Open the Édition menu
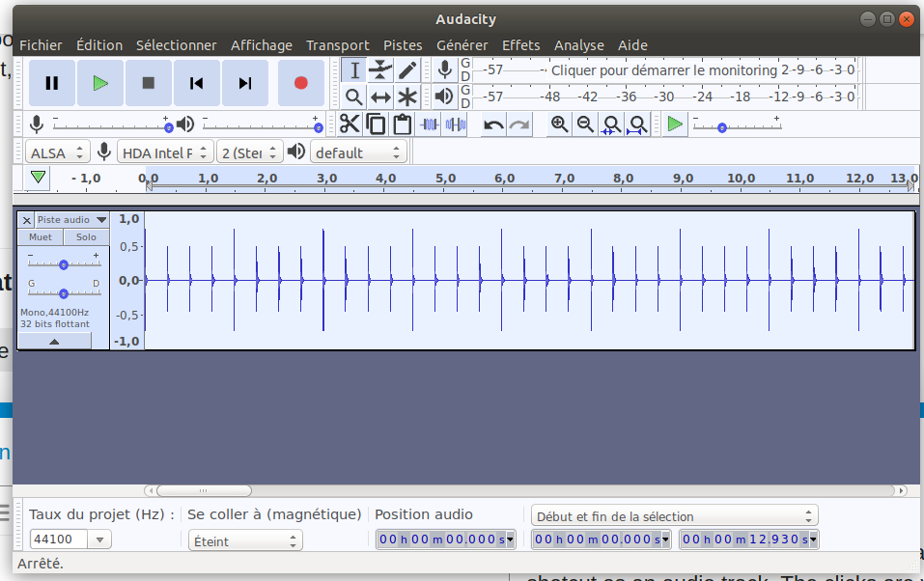924x581 pixels. tap(99, 45)
